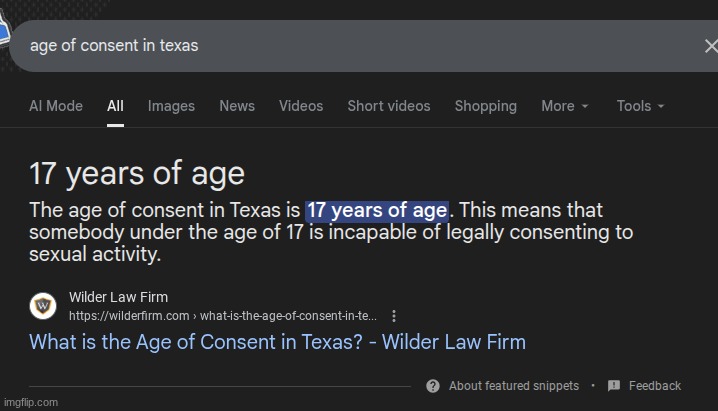
Task: Click the Feedback link
Action: [x=655, y=386]
